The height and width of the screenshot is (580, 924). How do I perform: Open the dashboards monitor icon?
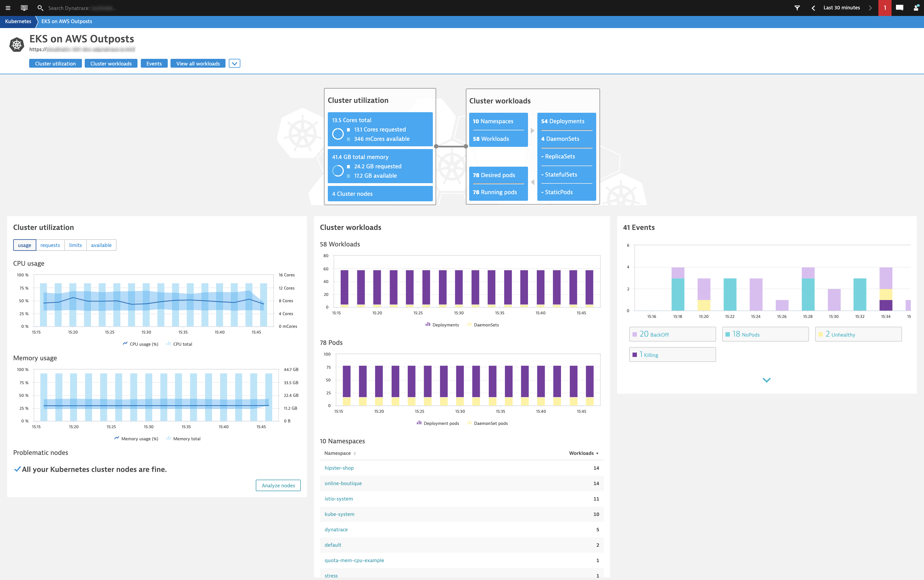pyautogui.click(x=24, y=8)
